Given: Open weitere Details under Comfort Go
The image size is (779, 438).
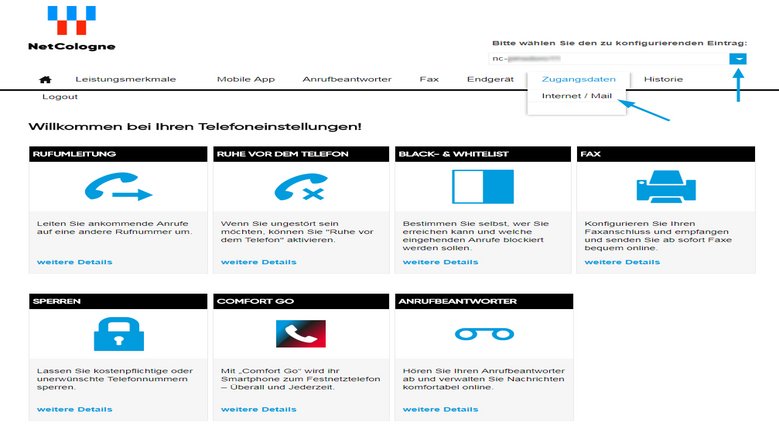Looking at the screenshot, I should tap(258, 409).
